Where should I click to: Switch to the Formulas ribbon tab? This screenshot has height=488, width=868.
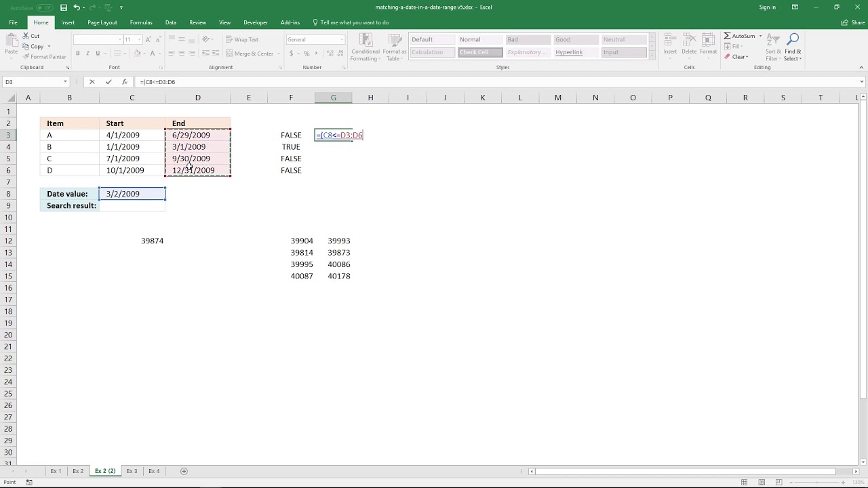coord(141,22)
